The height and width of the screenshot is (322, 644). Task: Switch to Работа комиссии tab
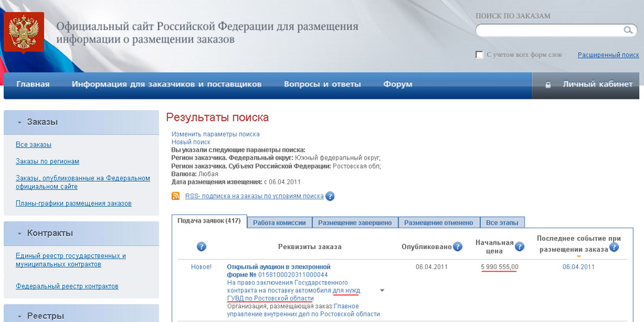pyautogui.click(x=279, y=223)
